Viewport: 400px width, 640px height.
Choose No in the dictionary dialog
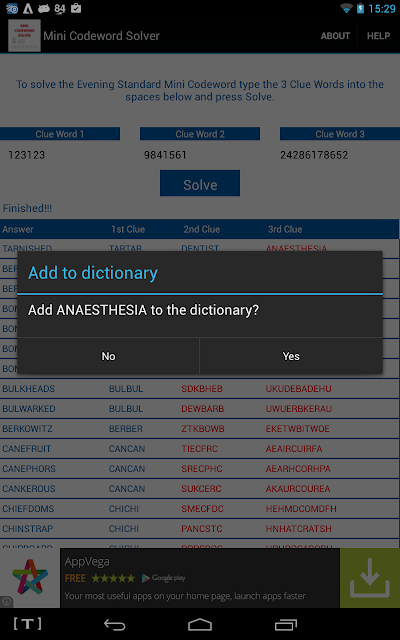click(x=108, y=356)
